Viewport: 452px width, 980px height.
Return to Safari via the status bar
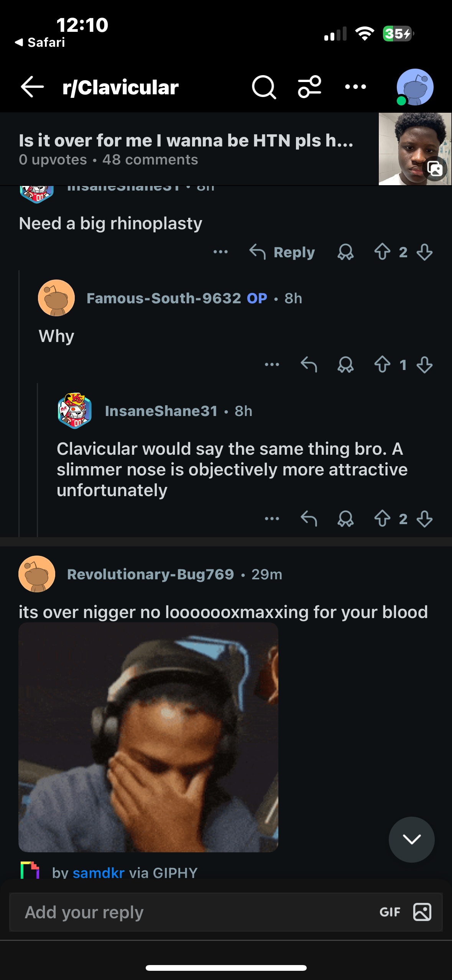[40, 42]
